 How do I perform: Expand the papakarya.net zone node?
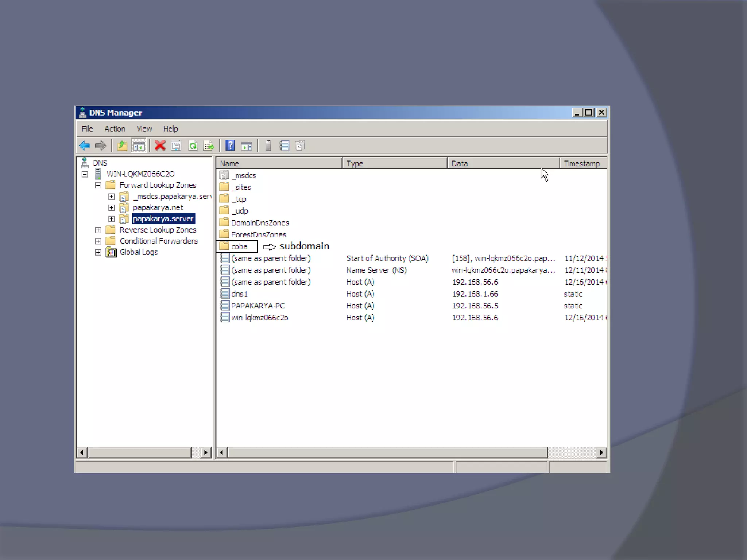(x=112, y=208)
